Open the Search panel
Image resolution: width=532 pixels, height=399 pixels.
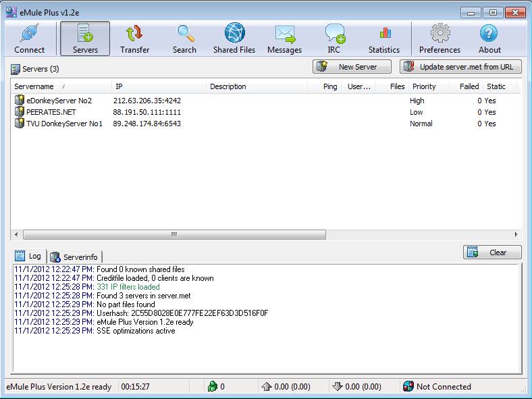coord(184,38)
